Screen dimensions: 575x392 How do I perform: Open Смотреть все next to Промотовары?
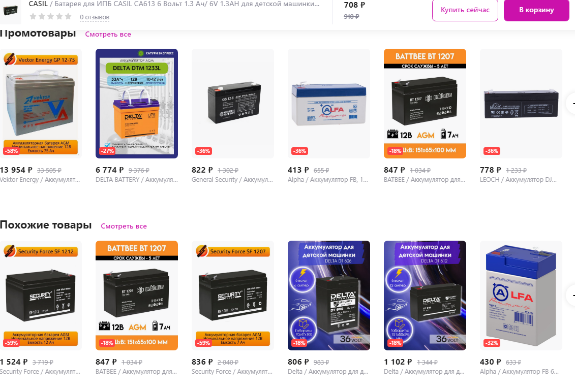click(x=108, y=34)
